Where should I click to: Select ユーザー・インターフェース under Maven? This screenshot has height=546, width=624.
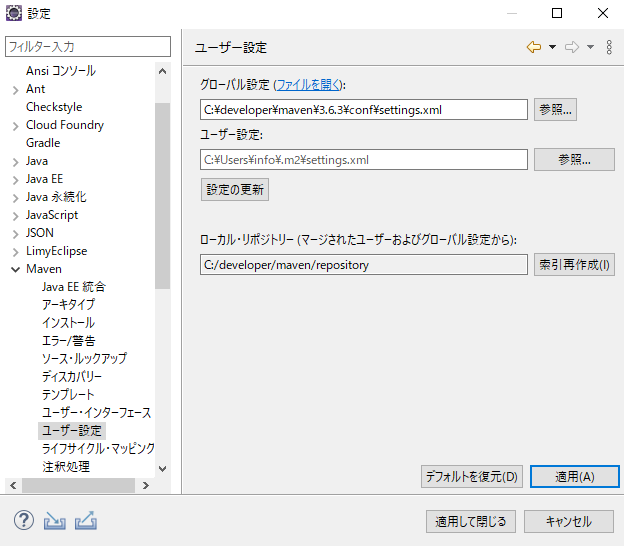(97, 413)
